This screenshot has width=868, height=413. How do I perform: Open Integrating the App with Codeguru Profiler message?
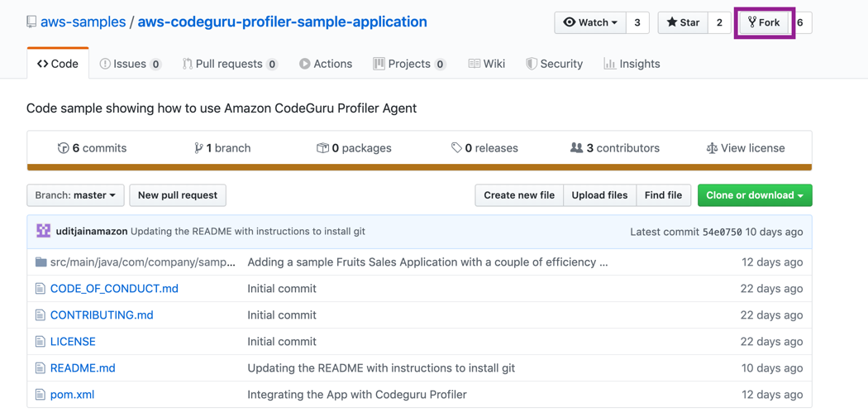(x=357, y=395)
